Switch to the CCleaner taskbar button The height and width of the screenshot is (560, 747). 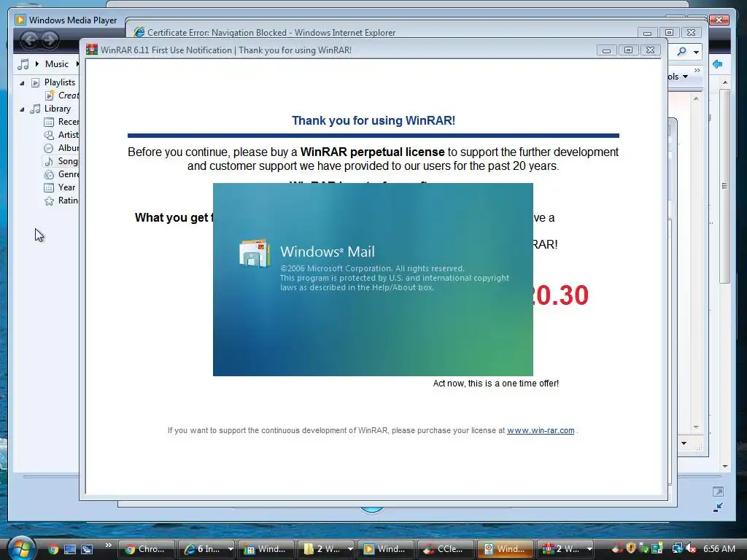(446, 549)
